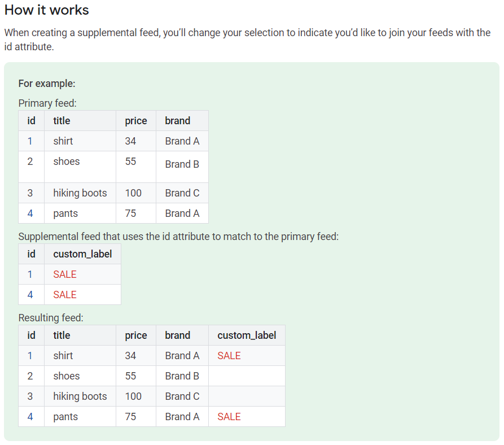The width and height of the screenshot is (504, 445).
Task: Click id link "4" in the Resulting feed
Action: [x=30, y=416]
